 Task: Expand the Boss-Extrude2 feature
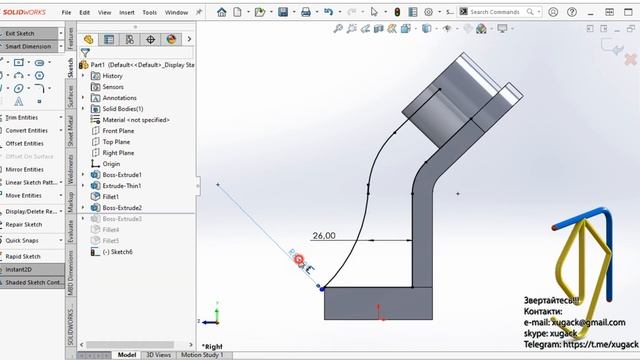point(83,208)
